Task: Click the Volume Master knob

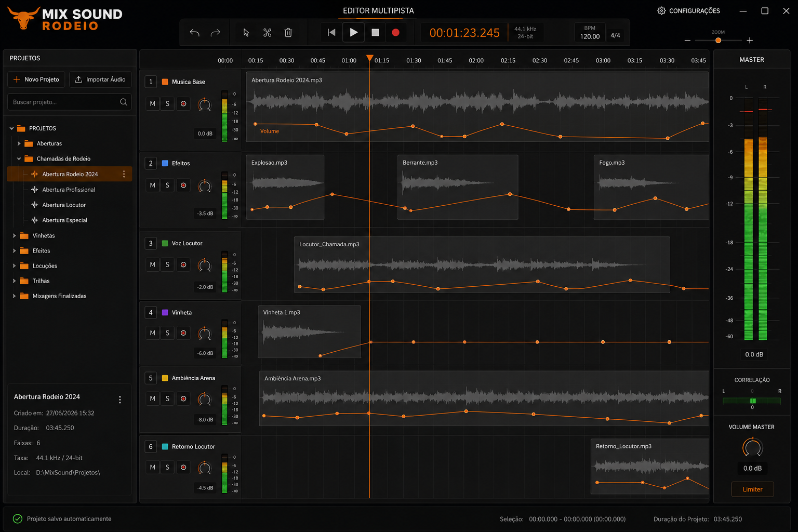Action: (752, 447)
